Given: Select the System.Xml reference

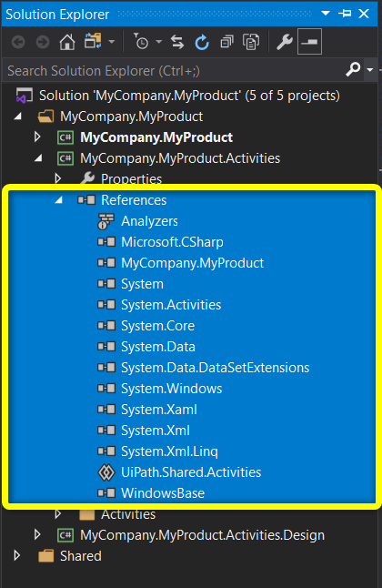Looking at the screenshot, I should coord(156,431).
